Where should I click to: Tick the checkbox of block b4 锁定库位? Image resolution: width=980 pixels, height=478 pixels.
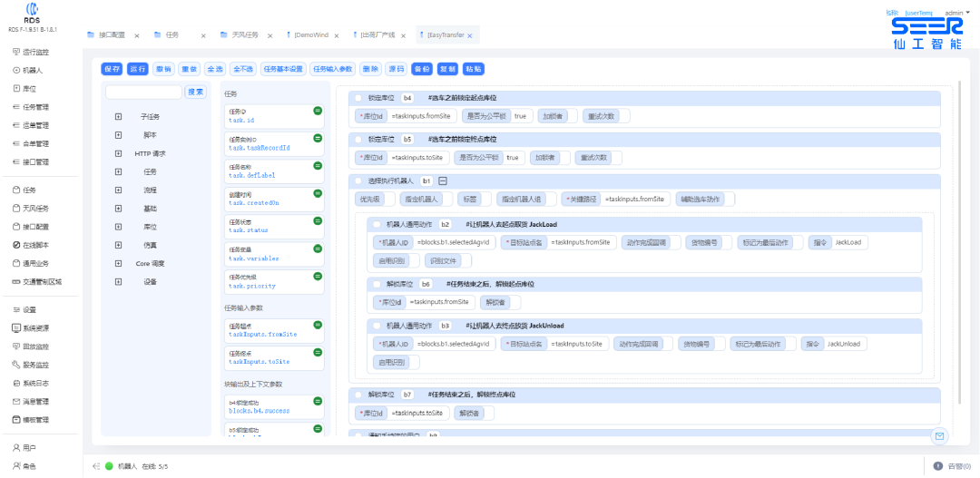[x=358, y=98]
